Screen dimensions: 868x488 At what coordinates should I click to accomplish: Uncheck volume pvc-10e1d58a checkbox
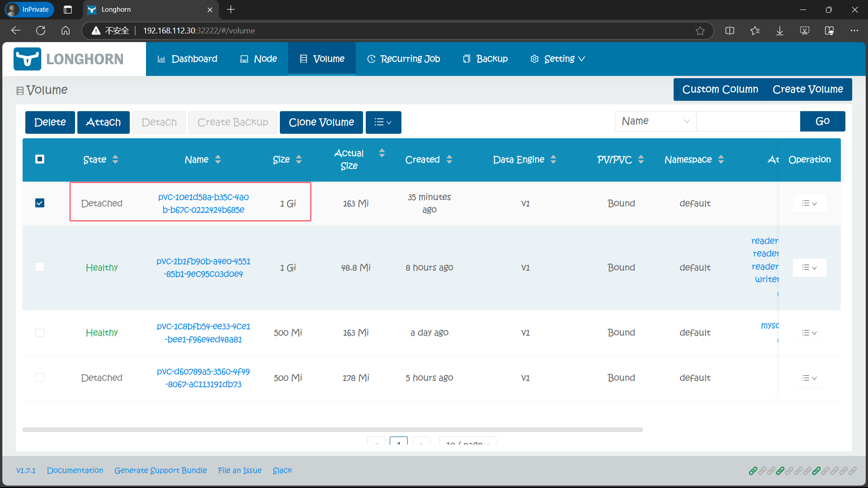[40, 203]
